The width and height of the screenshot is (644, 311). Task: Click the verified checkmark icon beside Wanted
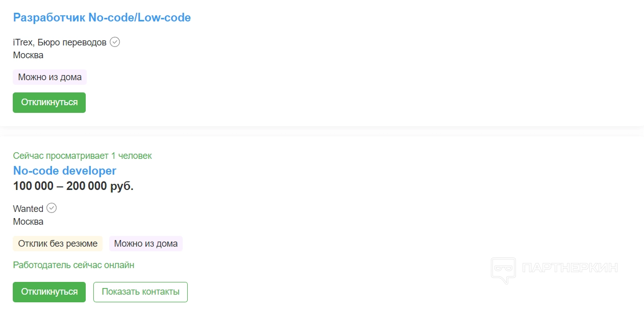[x=52, y=208]
